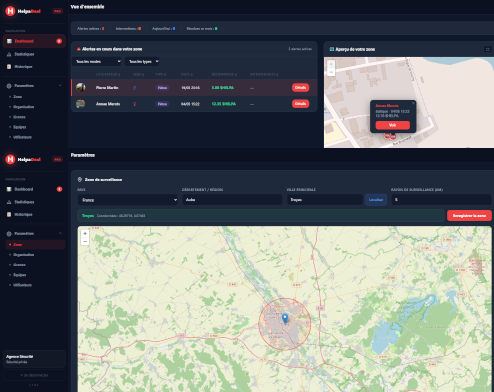Image resolution: width=494 pixels, height=392 pixels.
Task: Click the alert icon beside Alertes en cours
Action: click(x=79, y=49)
